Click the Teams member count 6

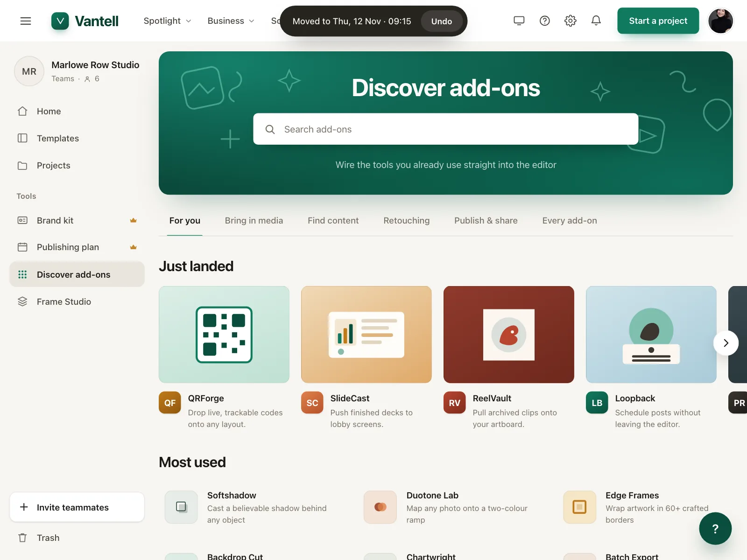click(x=92, y=79)
